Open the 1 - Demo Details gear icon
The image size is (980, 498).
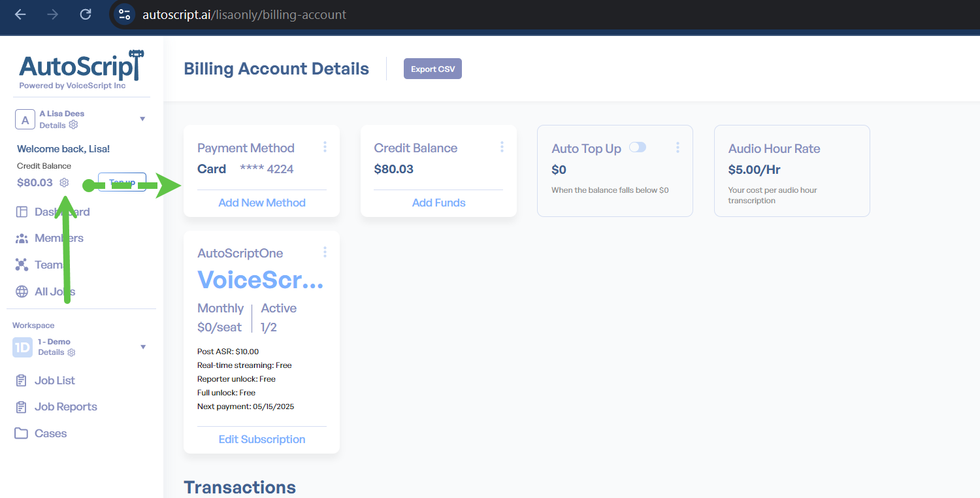[72, 352]
